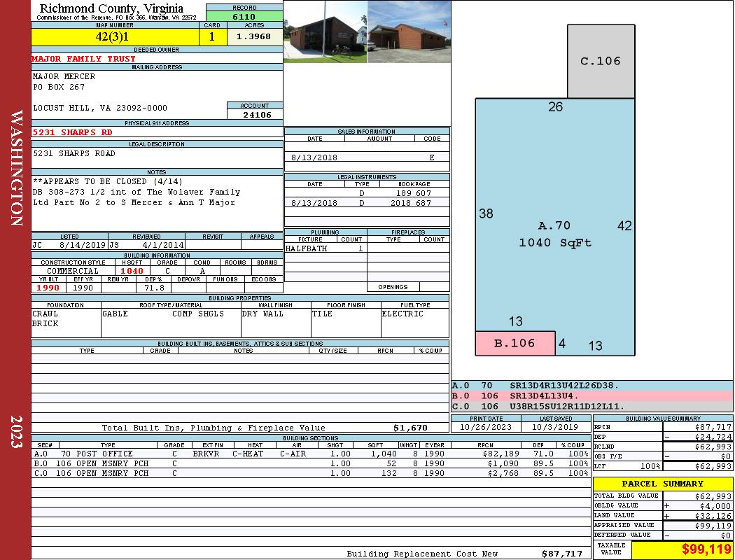Click reviewed date 4/1/2014
Image resolution: width=735 pixels, height=560 pixels.
click(162, 245)
